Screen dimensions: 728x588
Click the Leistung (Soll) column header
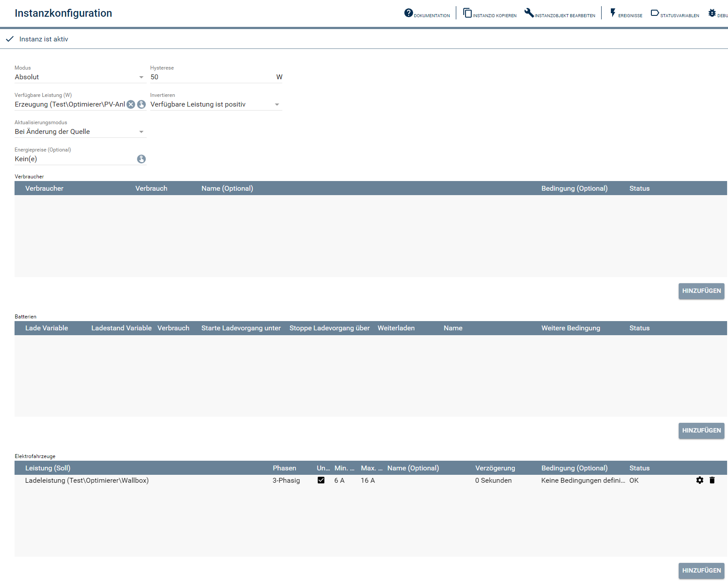48,468
